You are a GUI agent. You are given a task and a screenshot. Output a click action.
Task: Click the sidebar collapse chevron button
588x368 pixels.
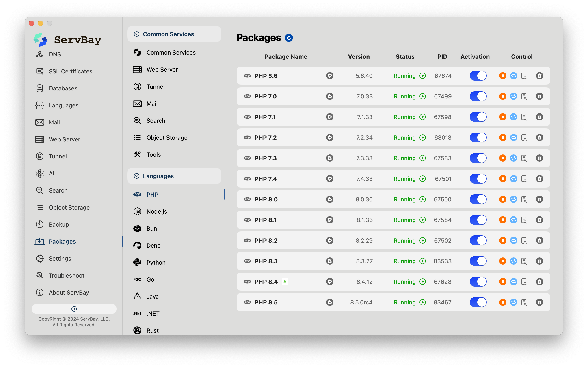[74, 309]
